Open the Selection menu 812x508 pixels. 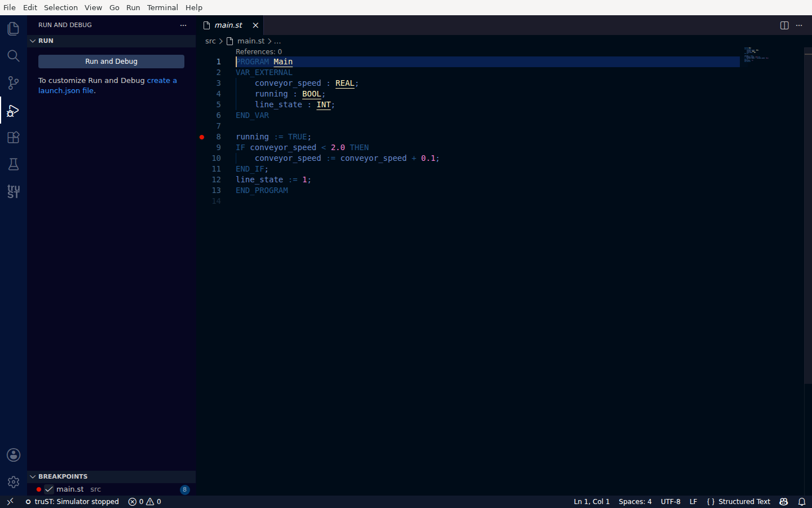pyautogui.click(x=61, y=7)
